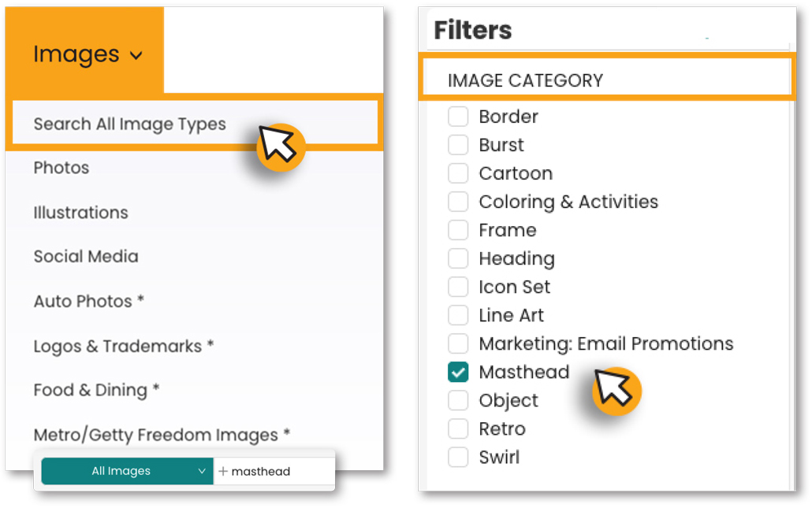Select Illustrations menu entry

tap(80, 213)
